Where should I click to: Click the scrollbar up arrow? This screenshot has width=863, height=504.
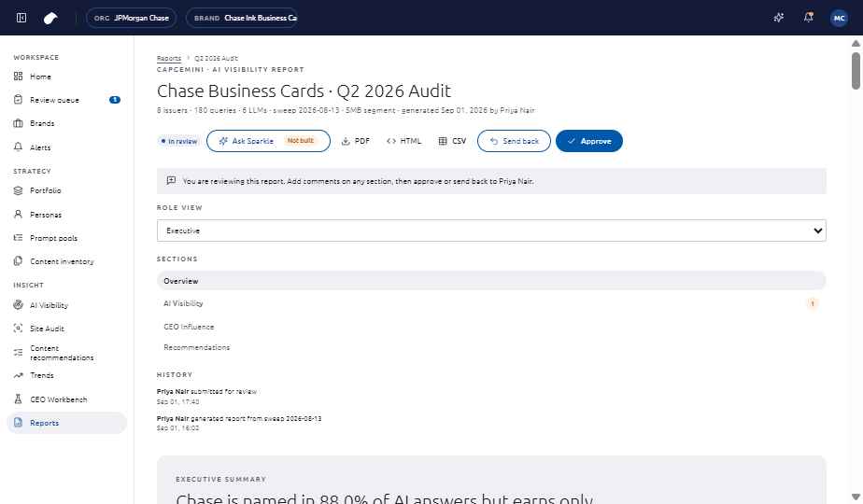(856, 43)
